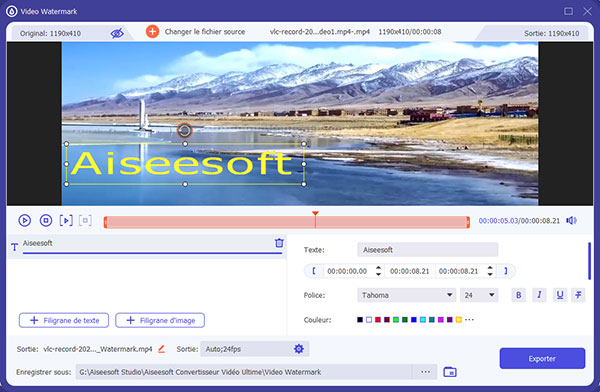Set start time with left bracket button
Image resolution: width=600 pixels, height=392 pixels.
314,271
